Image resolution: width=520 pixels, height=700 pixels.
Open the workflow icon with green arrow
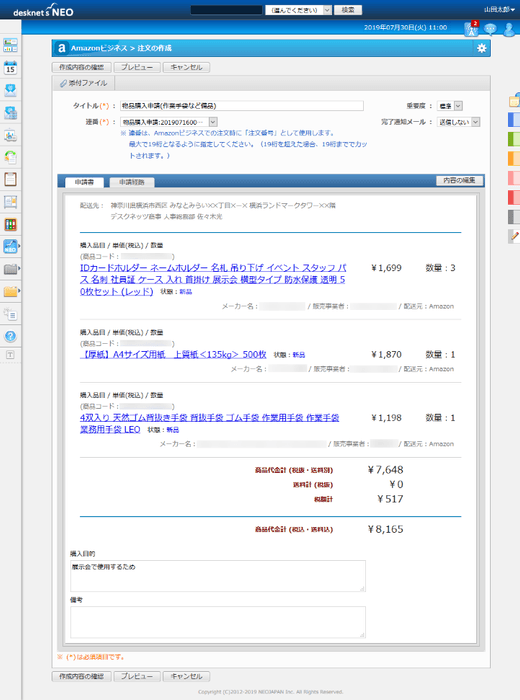click(10, 157)
